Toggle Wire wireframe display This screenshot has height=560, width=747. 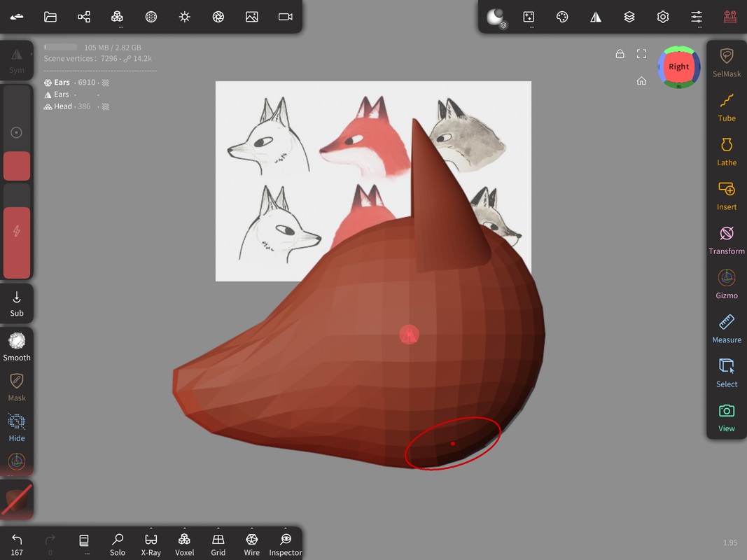[x=252, y=543]
